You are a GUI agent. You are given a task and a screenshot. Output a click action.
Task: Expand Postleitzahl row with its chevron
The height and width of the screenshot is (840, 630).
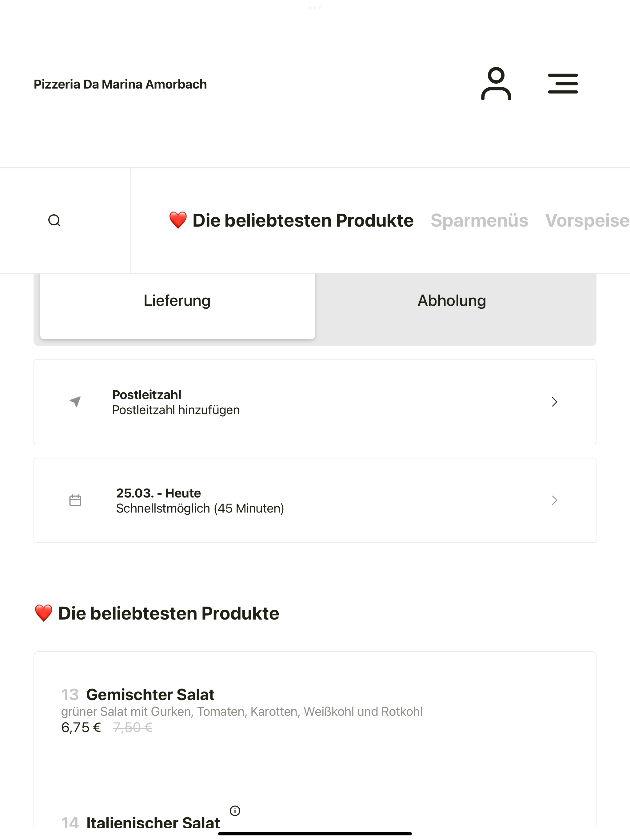pos(554,402)
